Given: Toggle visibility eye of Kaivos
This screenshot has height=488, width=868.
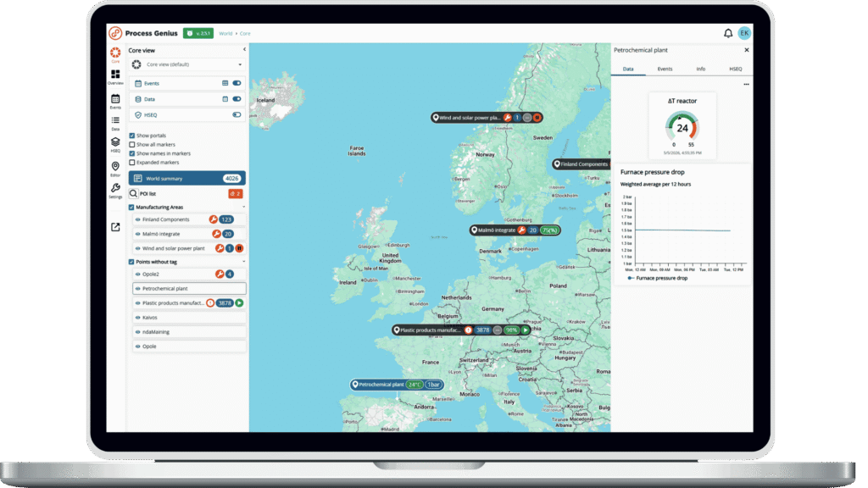Looking at the screenshot, I should tap(138, 318).
